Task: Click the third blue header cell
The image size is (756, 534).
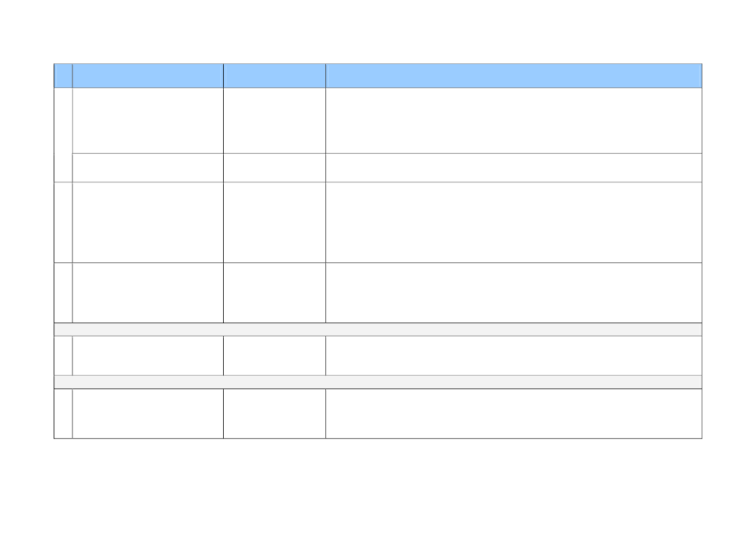Action: 274,76
